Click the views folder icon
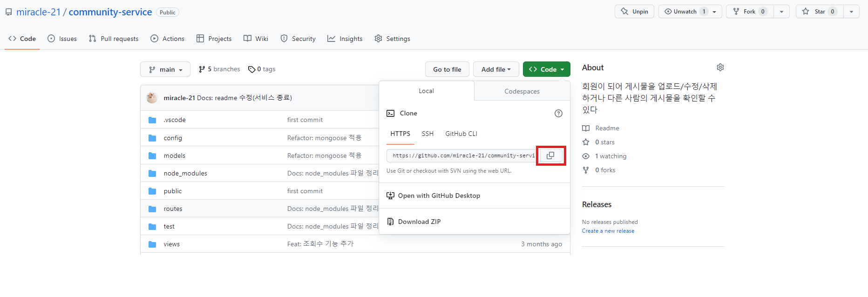The width and height of the screenshot is (868, 297). point(152,244)
